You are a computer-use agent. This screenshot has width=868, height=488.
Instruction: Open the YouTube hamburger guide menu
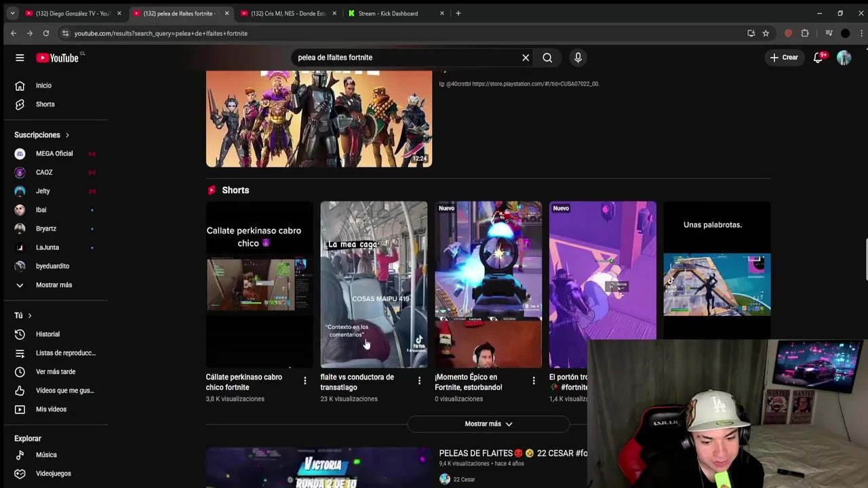(x=20, y=58)
